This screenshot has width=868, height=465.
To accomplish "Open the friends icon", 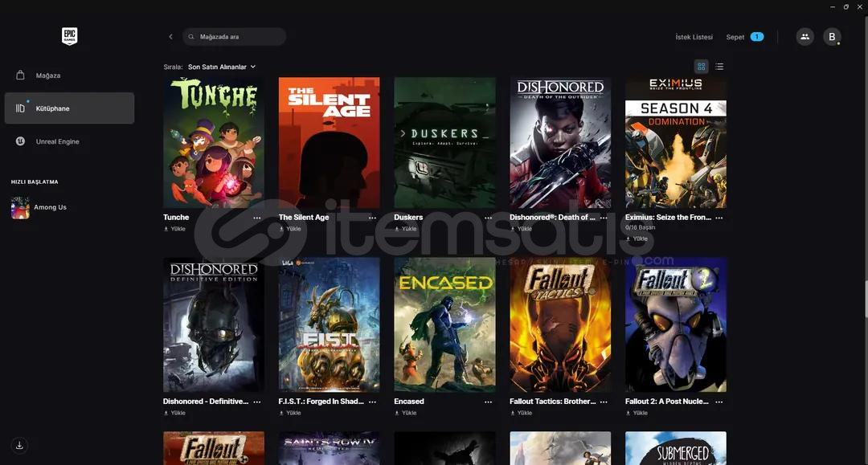I will click(805, 36).
